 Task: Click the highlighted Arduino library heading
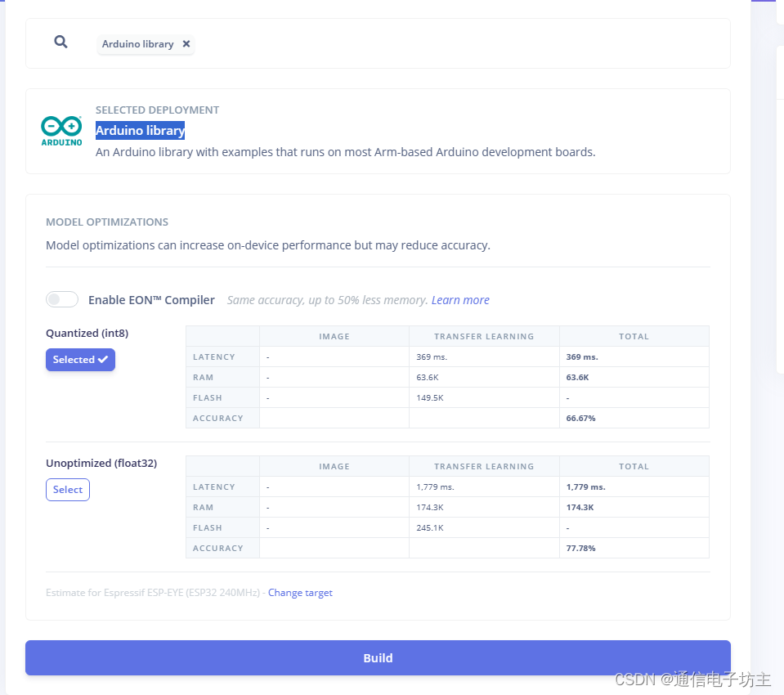tap(140, 131)
